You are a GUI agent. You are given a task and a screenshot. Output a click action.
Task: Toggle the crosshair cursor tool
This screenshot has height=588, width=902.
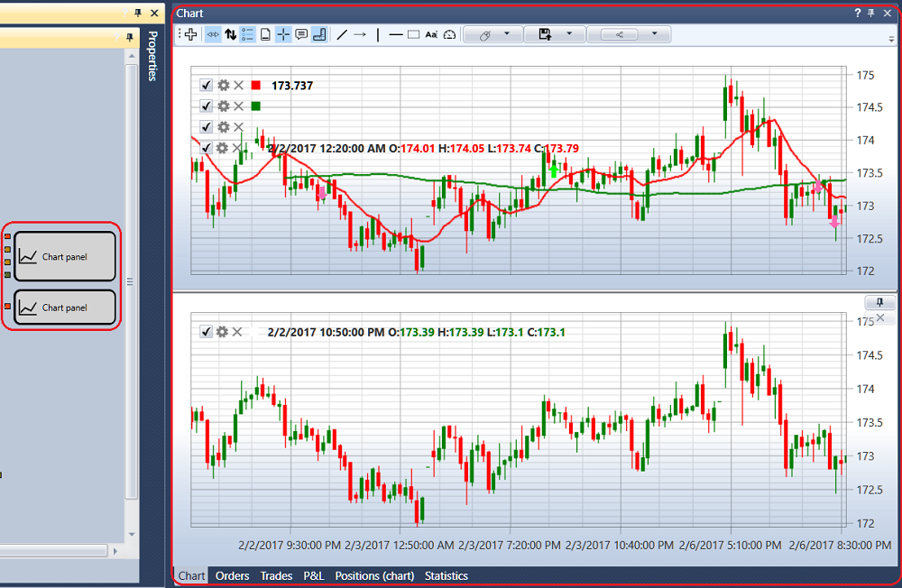(283, 34)
